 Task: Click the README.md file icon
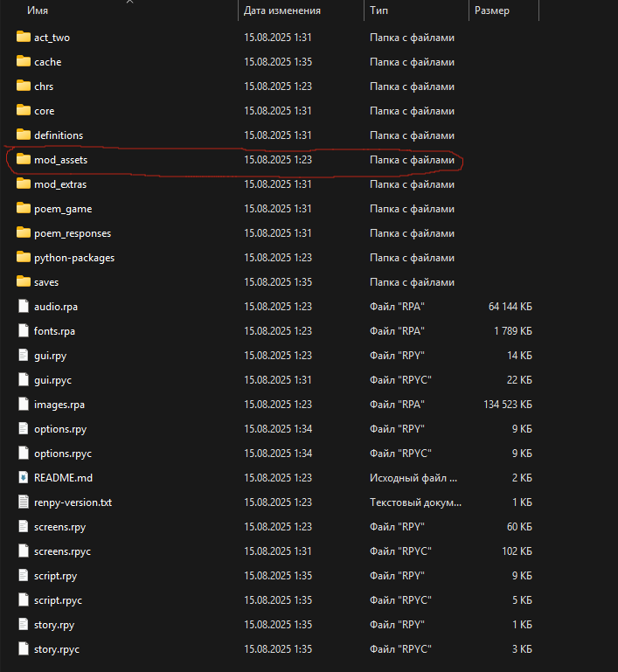point(24,477)
